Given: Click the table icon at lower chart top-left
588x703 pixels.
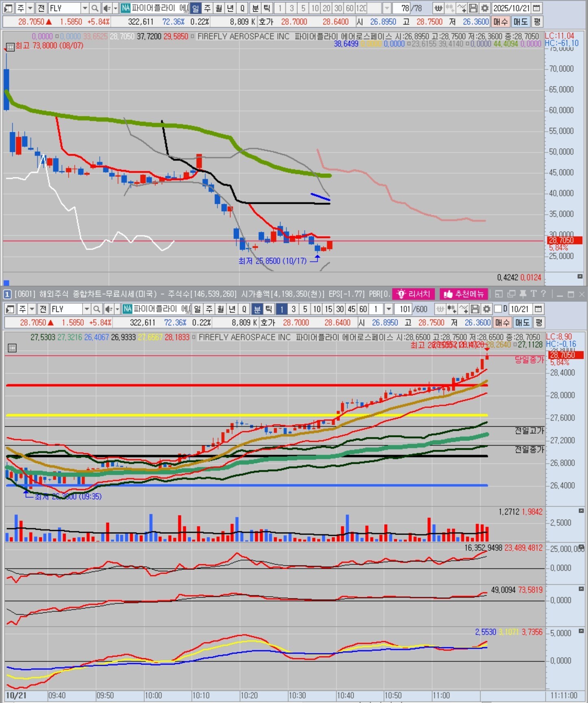Looking at the screenshot, I should coord(12,348).
